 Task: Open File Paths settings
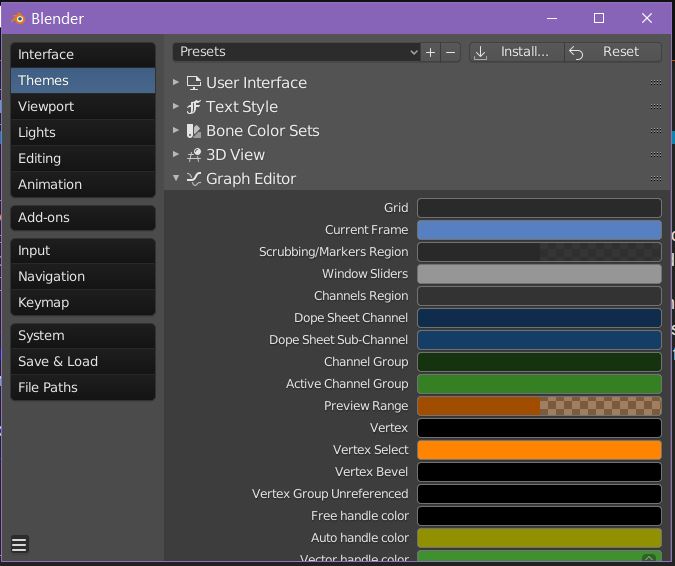(83, 387)
